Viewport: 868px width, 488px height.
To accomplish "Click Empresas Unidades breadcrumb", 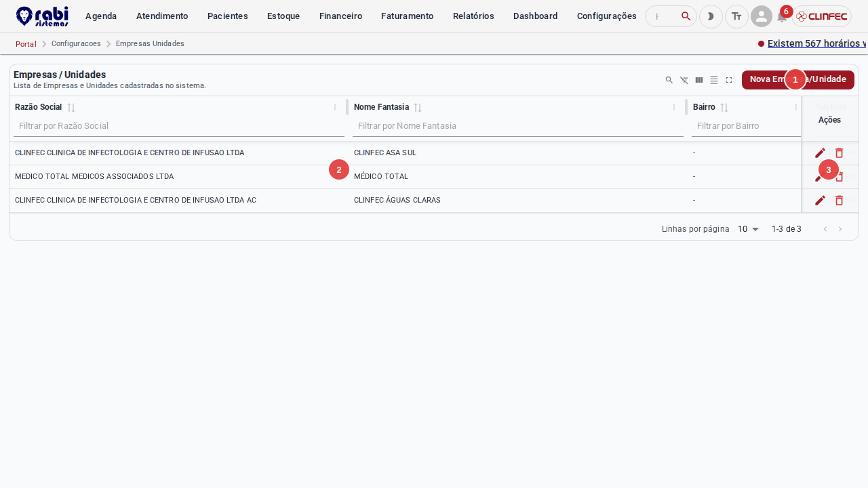I will (150, 43).
